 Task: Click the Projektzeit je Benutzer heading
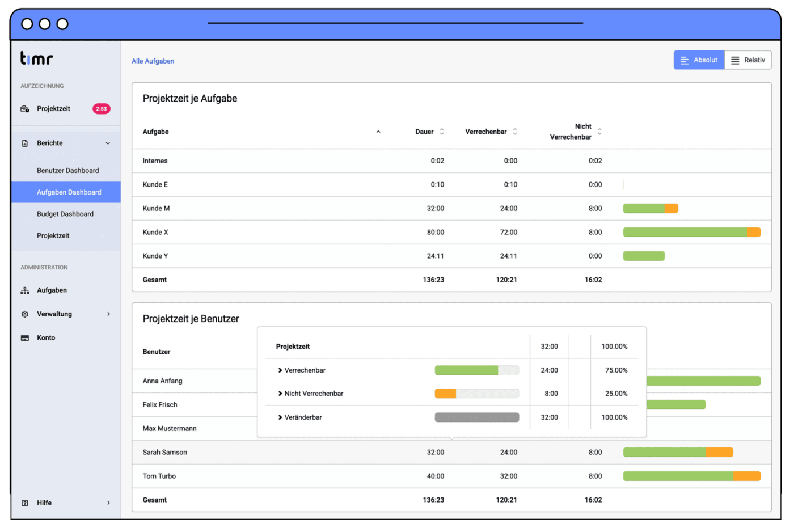[191, 319]
